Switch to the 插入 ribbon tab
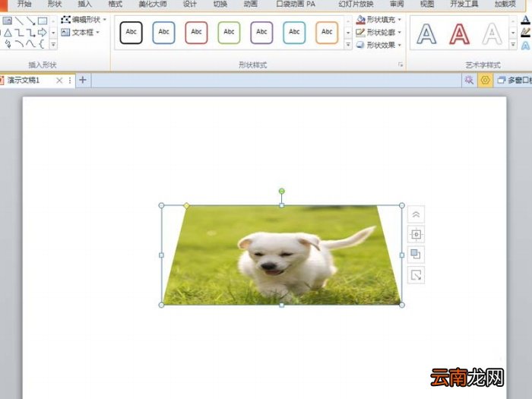The height and width of the screenshot is (399, 532). pos(85,4)
